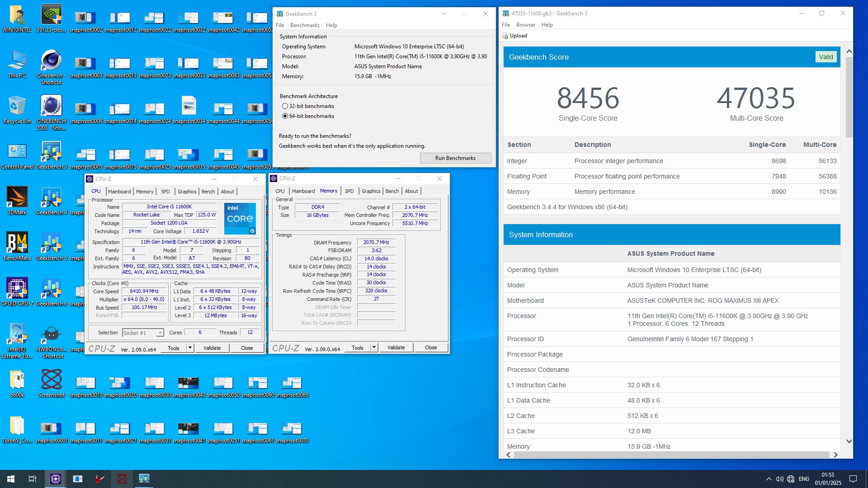This screenshot has width=868, height=488.
Task: Click the vertical scrollbar in Geekbench results
Action: 849,97
